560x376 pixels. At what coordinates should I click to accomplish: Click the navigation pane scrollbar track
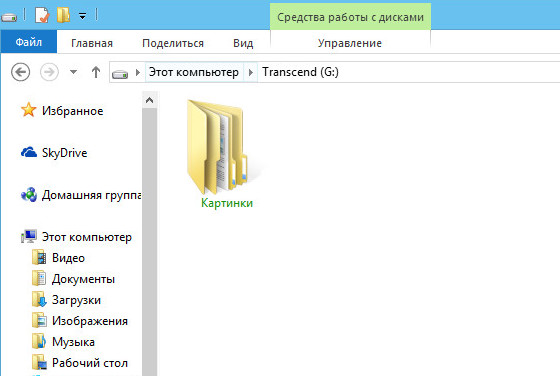149,242
